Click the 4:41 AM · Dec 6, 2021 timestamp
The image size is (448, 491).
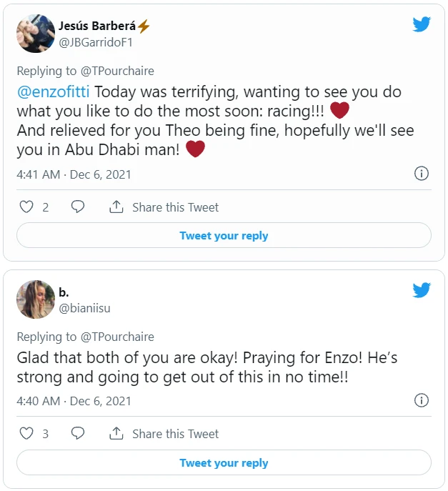tap(74, 174)
